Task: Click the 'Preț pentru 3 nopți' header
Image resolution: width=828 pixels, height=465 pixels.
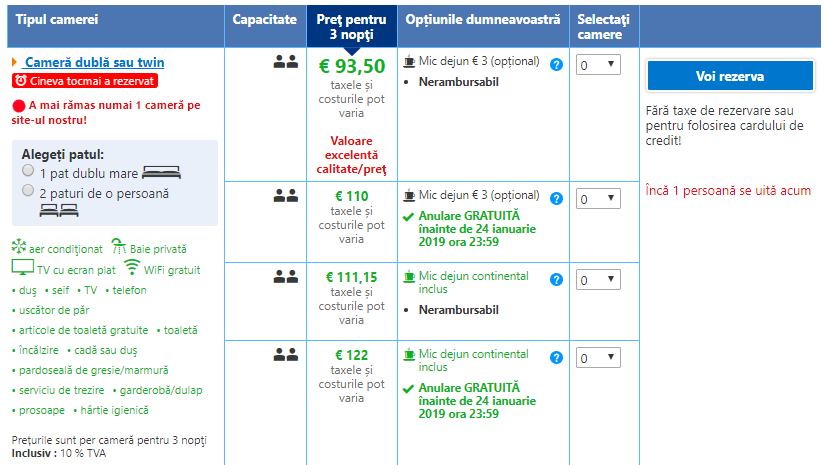Action: (x=350, y=26)
